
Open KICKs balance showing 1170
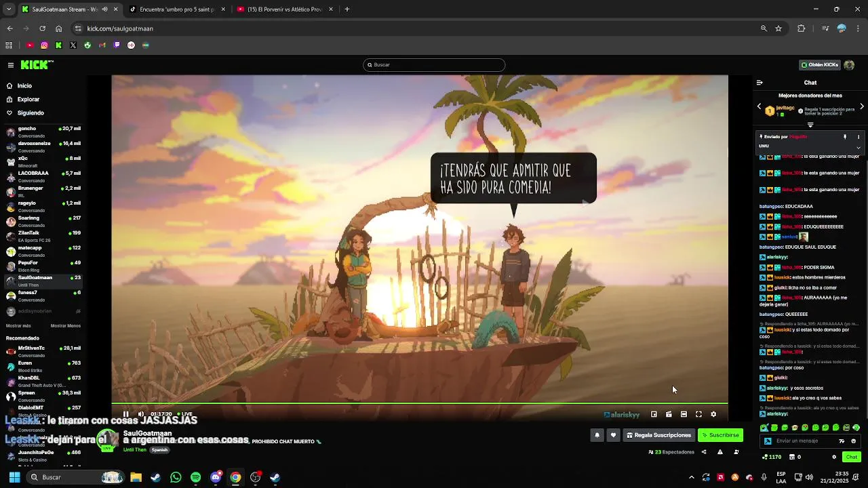pos(772,457)
